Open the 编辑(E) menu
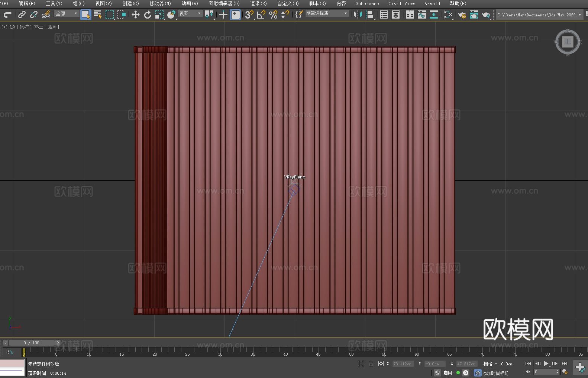 point(27,3)
